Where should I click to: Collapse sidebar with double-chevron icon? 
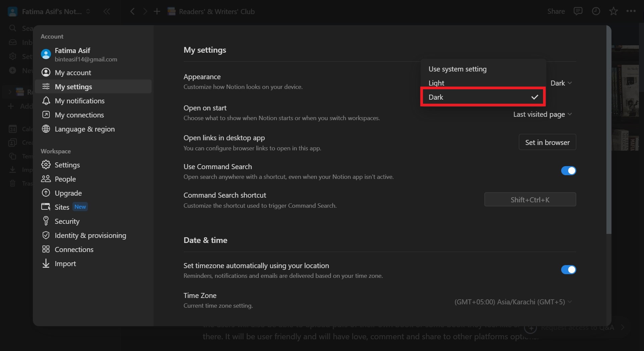pos(107,12)
